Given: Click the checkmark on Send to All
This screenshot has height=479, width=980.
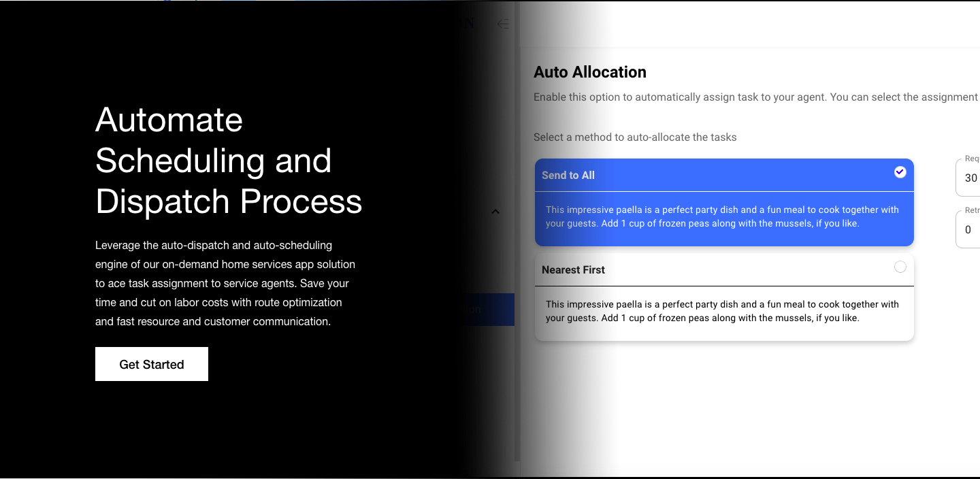Looking at the screenshot, I should pos(900,172).
